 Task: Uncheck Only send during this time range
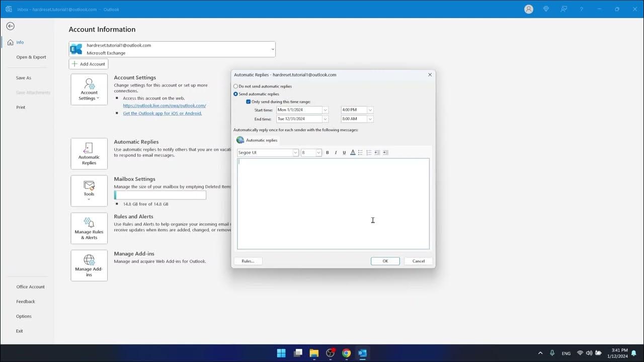pos(248,102)
